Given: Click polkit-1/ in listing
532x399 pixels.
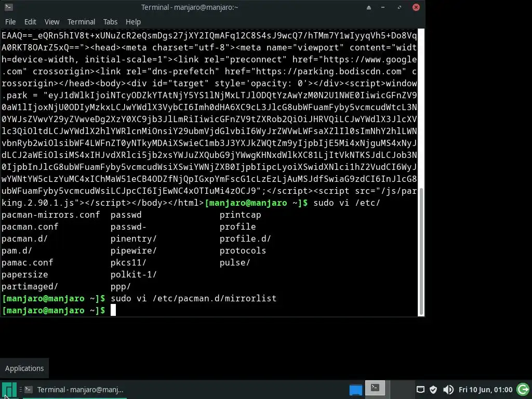Looking at the screenshot, I should (x=134, y=274).
